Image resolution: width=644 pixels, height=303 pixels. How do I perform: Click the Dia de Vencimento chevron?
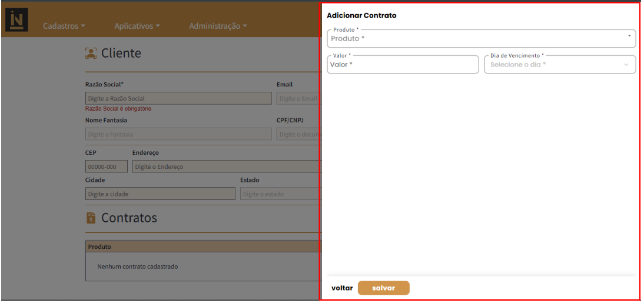[x=626, y=65]
